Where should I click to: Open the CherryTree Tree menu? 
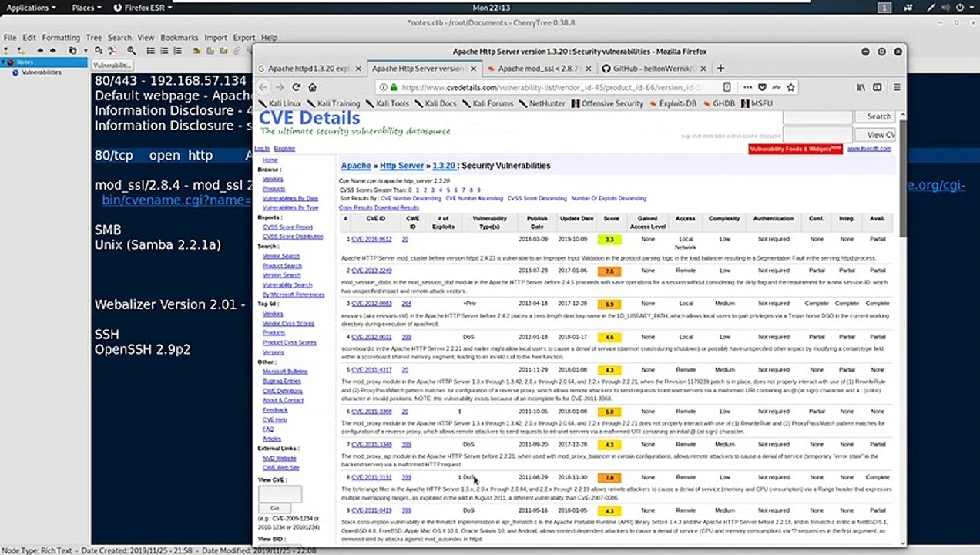[93, 37]
